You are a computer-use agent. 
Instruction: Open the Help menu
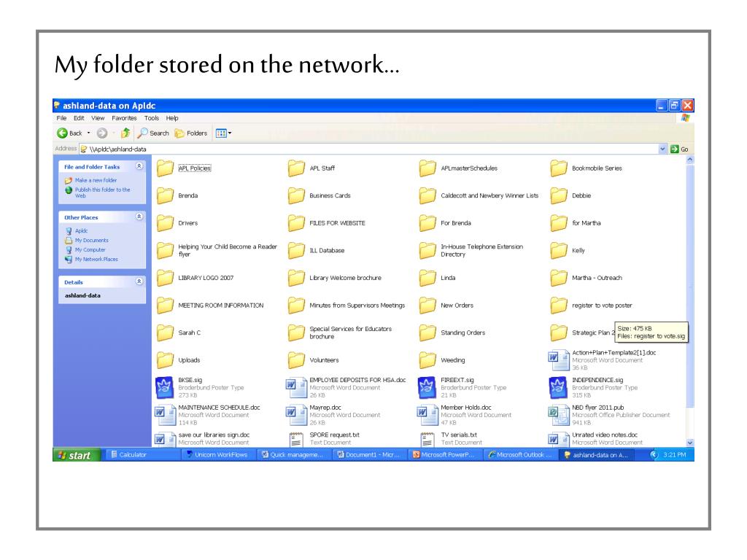click(172, 118)
